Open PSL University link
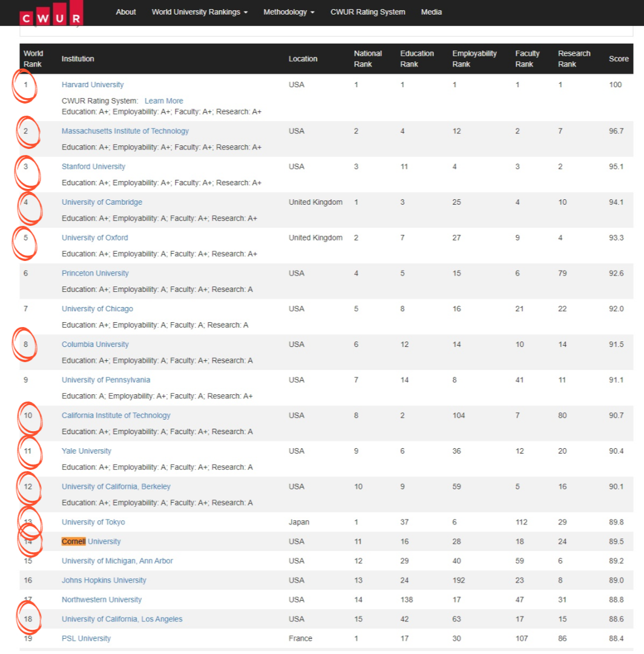 pos(87,639)
